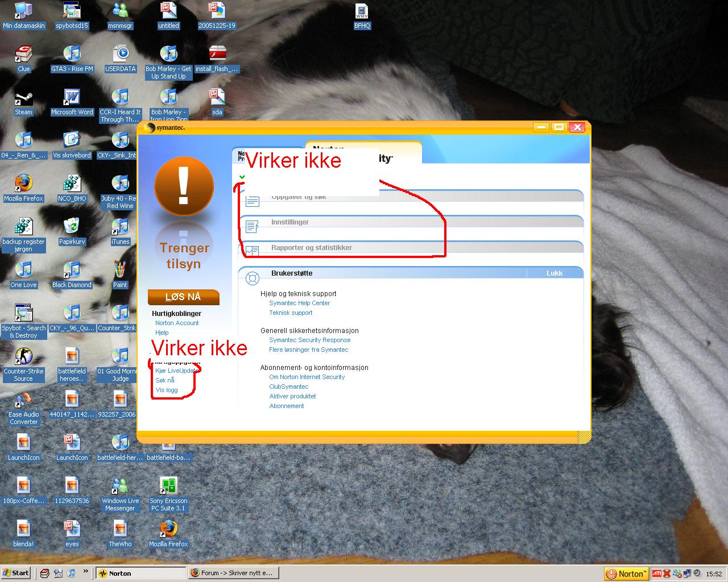728x582 pixels.
Task: Open the Vis logg link
Action: 167,390
